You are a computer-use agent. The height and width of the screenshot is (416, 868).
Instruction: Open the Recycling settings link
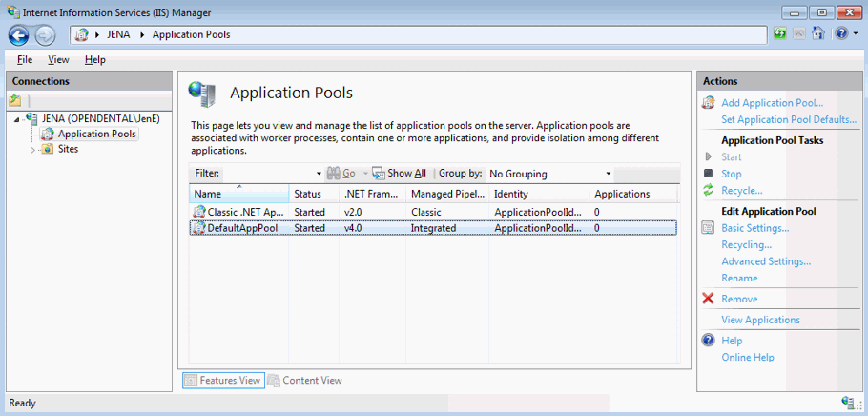tap(746, 245)
